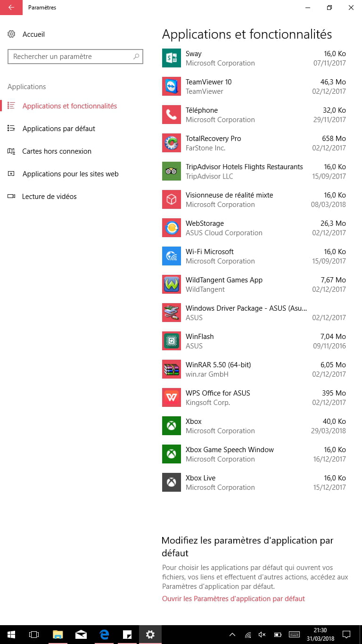Viewport: 362px width, 644px height.
Task: Click the TripAdvisor owl icon
Action: click(x=172, y=171)
